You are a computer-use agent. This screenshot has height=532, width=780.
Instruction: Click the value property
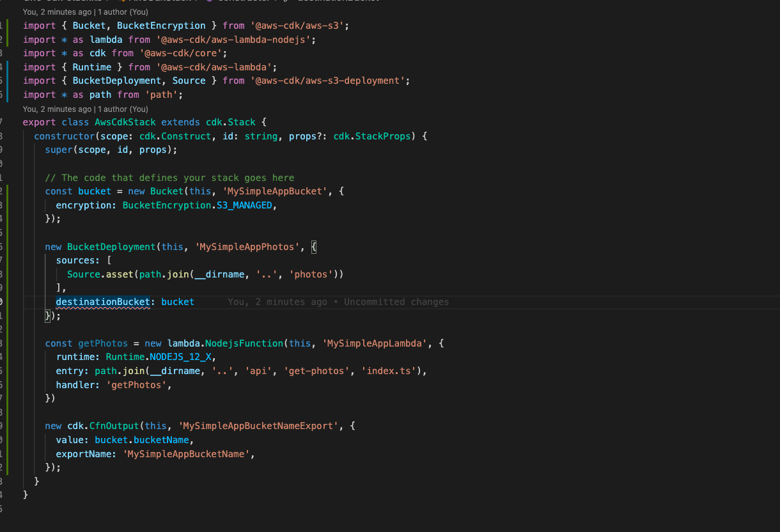point(70,440)
